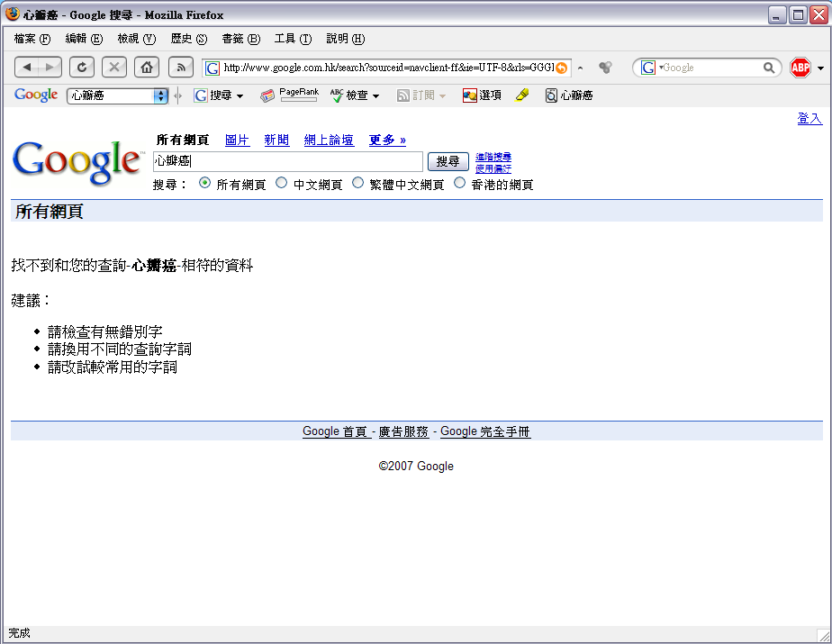Expand the 訂閱 dropdown arrow
Screen dimensions: 832x644
[x=442, y=96]
